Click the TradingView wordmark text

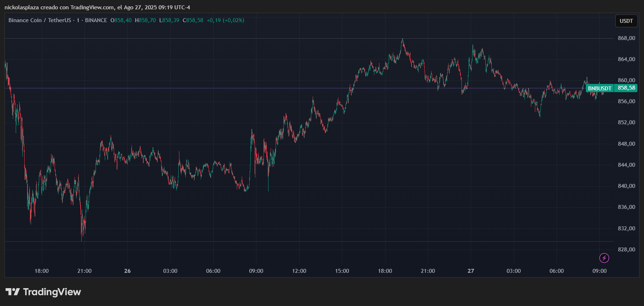pyautogui.click(x=52, y=292)
